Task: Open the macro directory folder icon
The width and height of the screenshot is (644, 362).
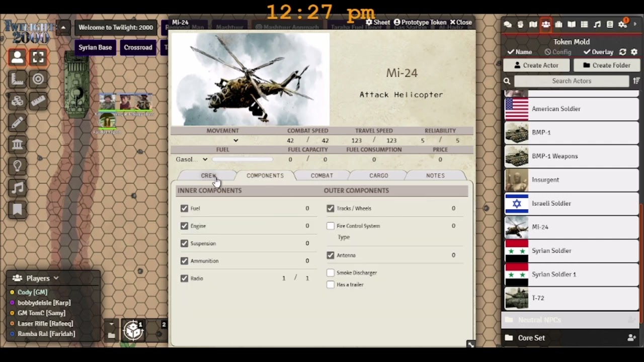Action: pos(111,335)
